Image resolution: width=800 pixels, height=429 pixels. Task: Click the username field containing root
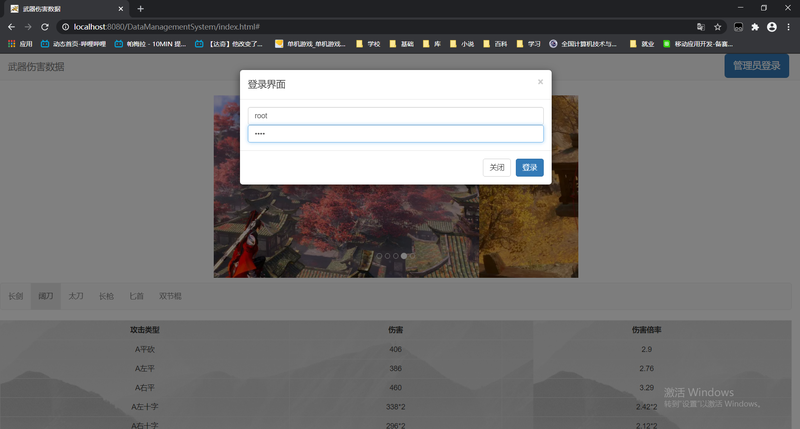[x=395, y=116]
